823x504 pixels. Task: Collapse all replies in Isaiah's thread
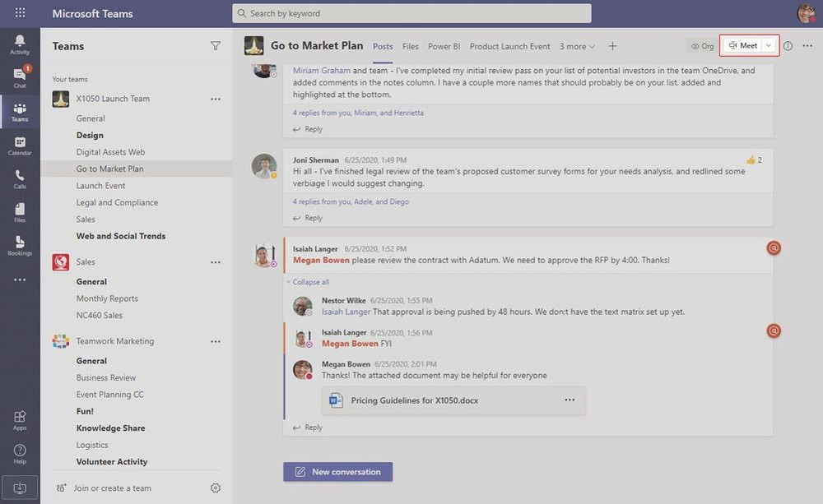[x=310, y=282]
